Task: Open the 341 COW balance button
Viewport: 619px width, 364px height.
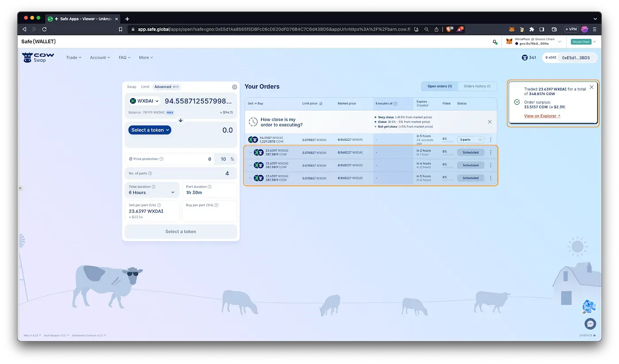Action: click(529, 57)
